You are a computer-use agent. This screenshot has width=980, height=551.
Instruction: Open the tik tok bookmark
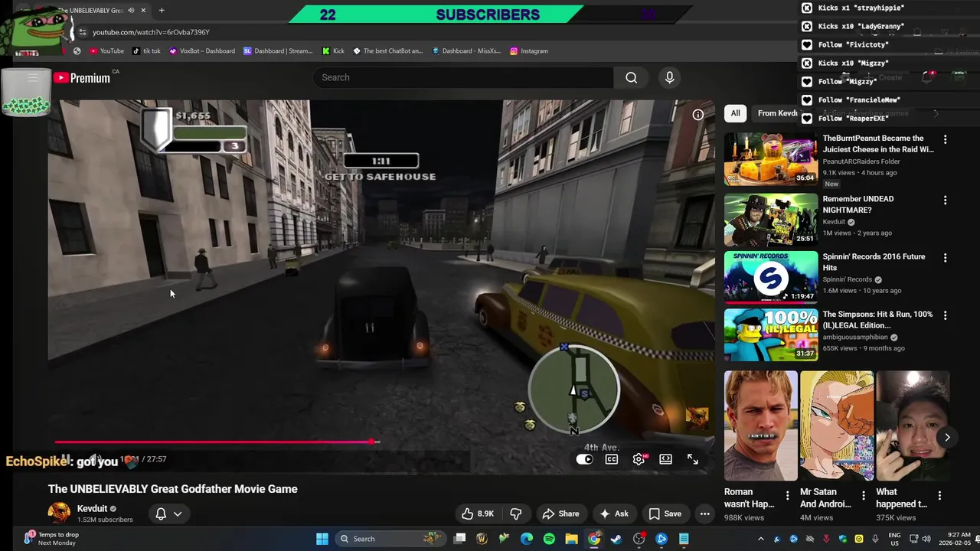(146, 51)
